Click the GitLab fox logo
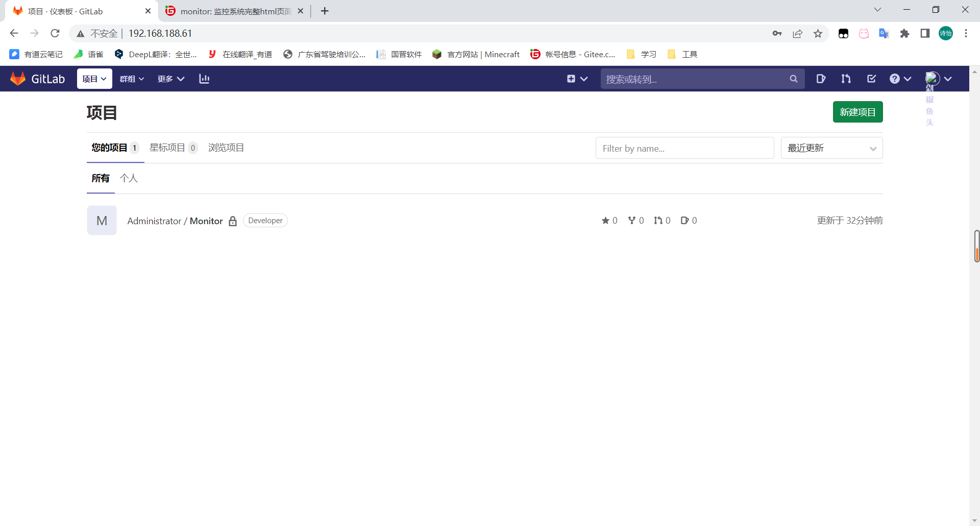This screenshot has height=526, width=980. coord(17,78)
